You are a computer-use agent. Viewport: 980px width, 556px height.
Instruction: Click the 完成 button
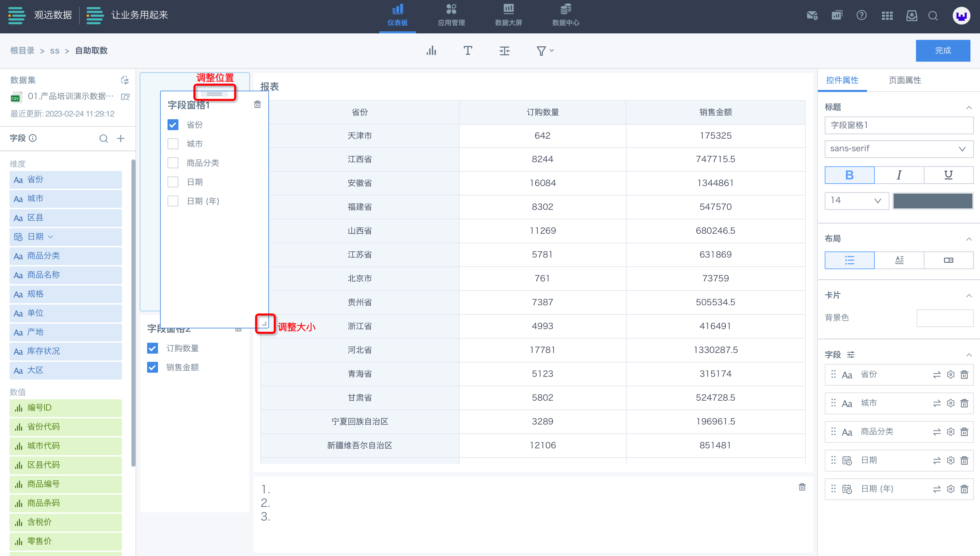pos(943,51)
